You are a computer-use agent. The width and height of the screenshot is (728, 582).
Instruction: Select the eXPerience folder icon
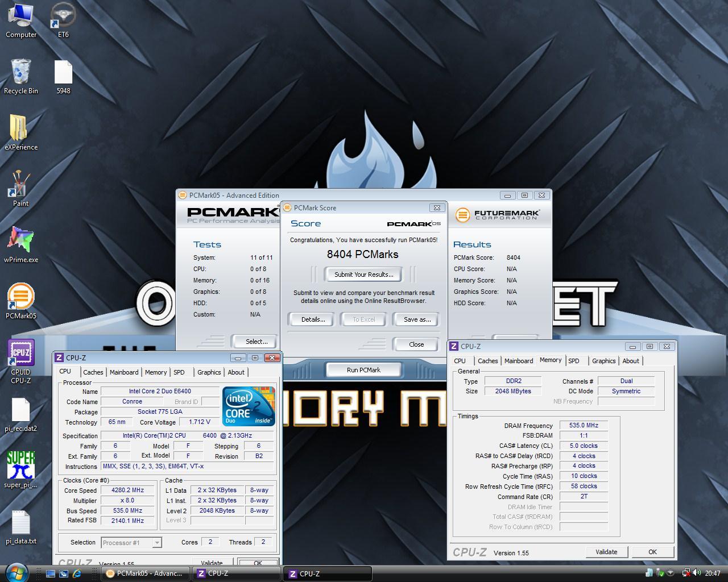[20, 133]
